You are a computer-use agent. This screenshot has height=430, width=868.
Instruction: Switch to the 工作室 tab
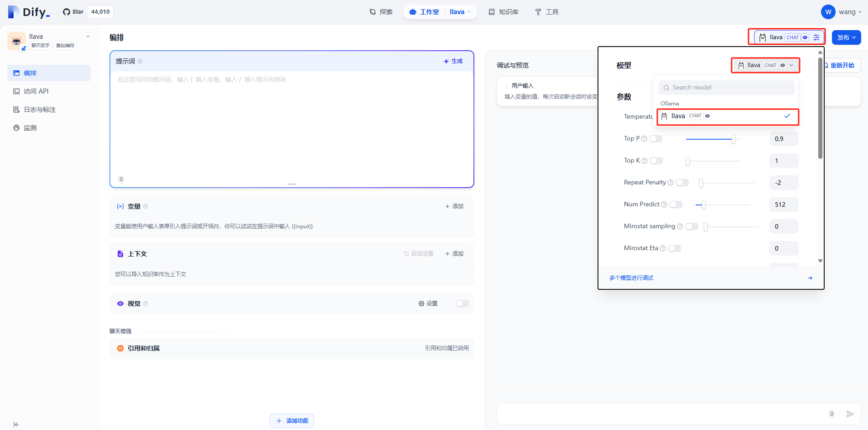click(x=424, y=12)
